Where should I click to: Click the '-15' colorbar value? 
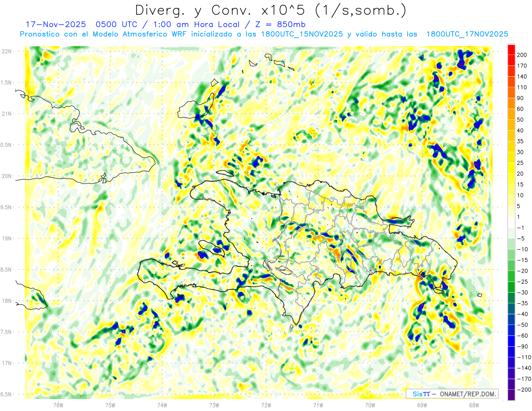pos(522,260)
